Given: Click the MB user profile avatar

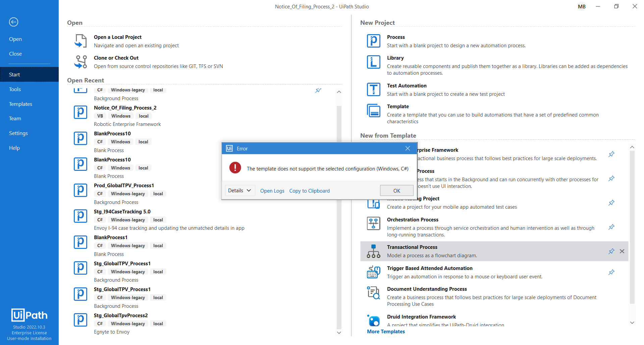Looking at the screenshot, I should (x=582, y=7).
